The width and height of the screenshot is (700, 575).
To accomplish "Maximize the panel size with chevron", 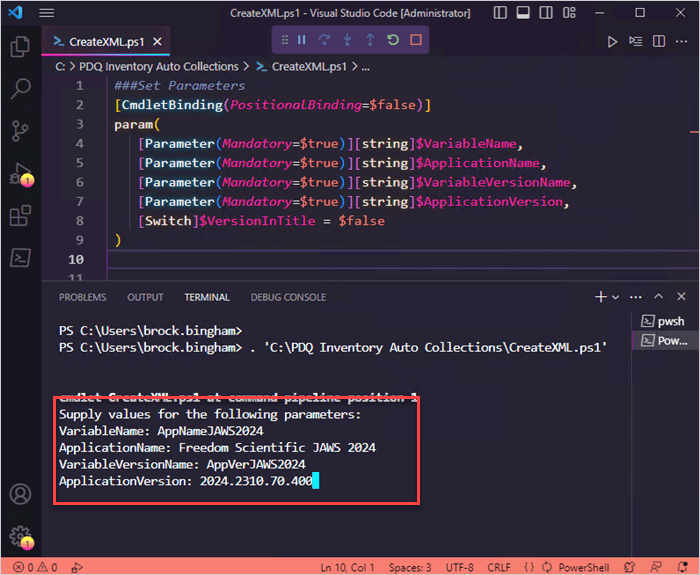I will click(658, 296).
